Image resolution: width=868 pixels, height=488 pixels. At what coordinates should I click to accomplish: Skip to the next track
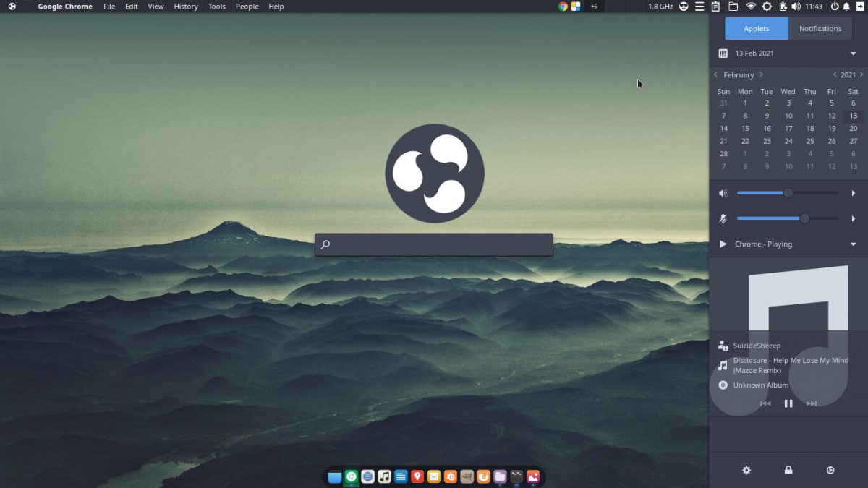pos(812,403)
